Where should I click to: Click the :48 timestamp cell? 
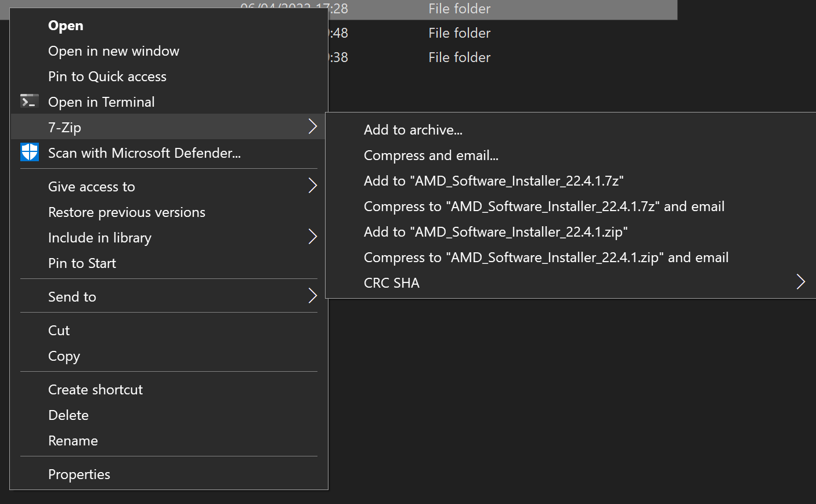coord(338,33)
